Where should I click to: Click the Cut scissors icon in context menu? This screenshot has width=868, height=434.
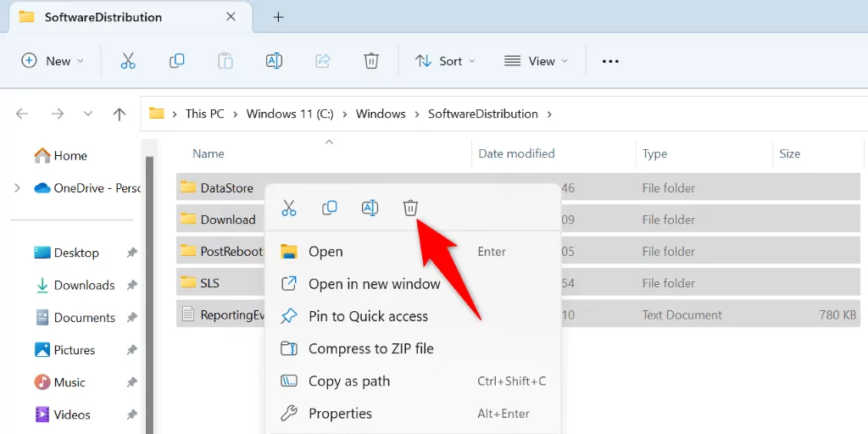(289, 208)
